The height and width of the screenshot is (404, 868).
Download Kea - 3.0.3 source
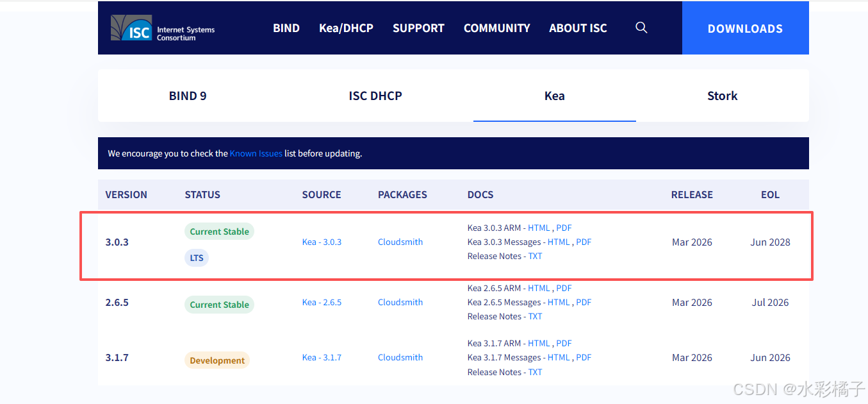[x=322, y=242]
